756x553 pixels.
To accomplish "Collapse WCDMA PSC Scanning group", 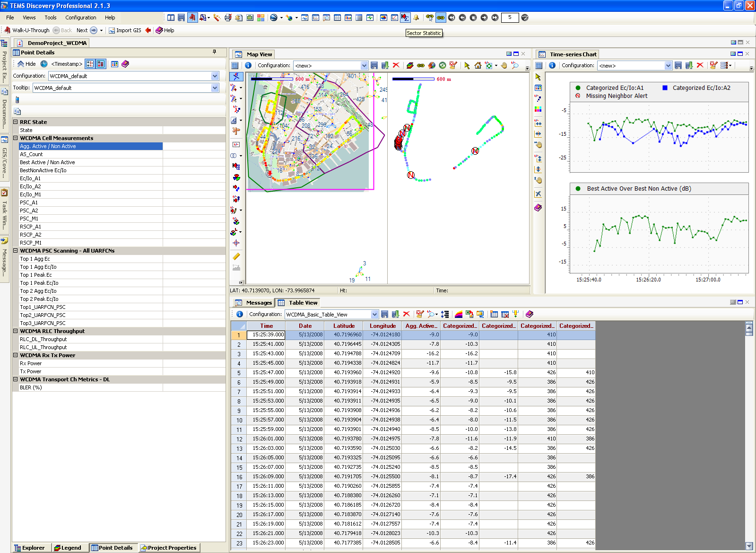I will 16,250.
